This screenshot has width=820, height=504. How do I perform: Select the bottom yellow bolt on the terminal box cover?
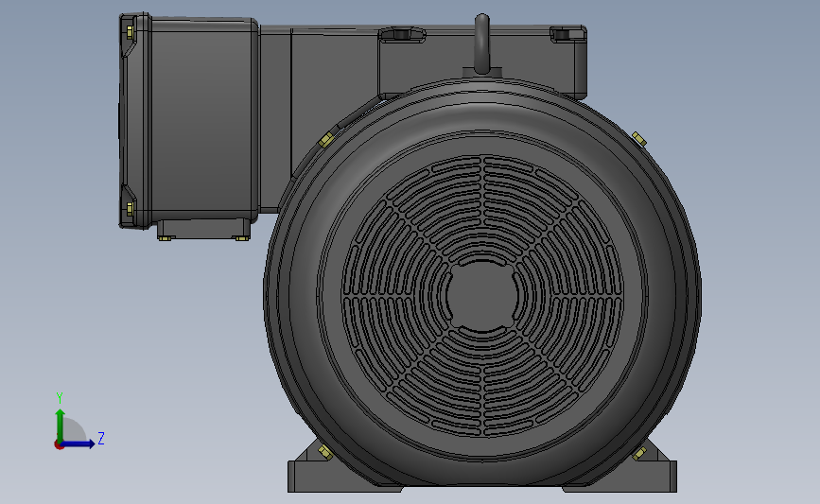pyautogui.click(x=130, y=209)
